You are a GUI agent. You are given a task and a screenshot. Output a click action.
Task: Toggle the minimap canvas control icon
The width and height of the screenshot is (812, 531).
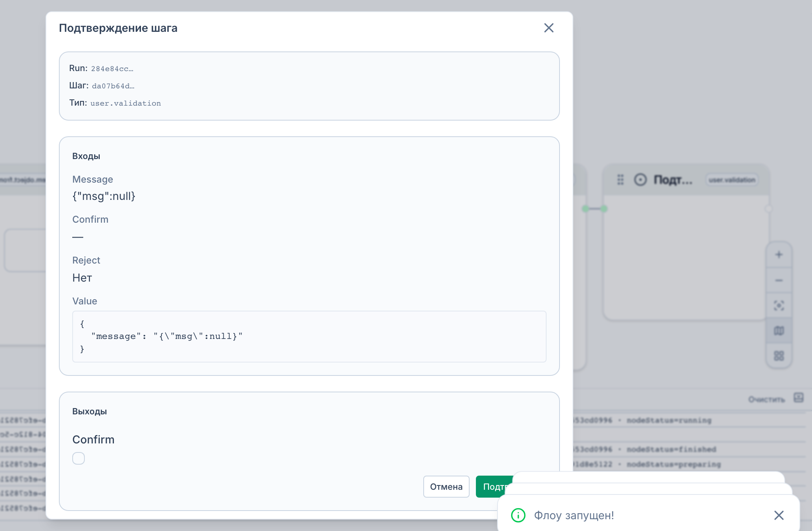point(779,331)
